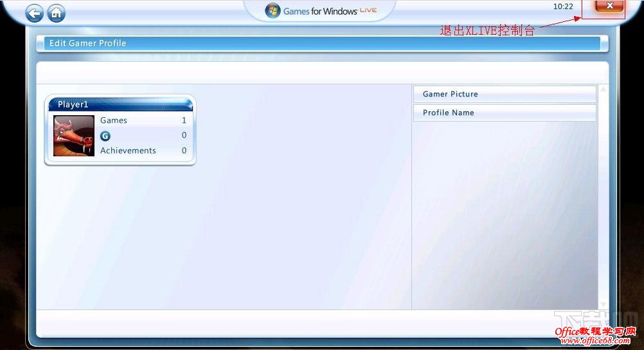Click the Player1 gamer card header
The image size is (644, 350).
click(120, 104)
